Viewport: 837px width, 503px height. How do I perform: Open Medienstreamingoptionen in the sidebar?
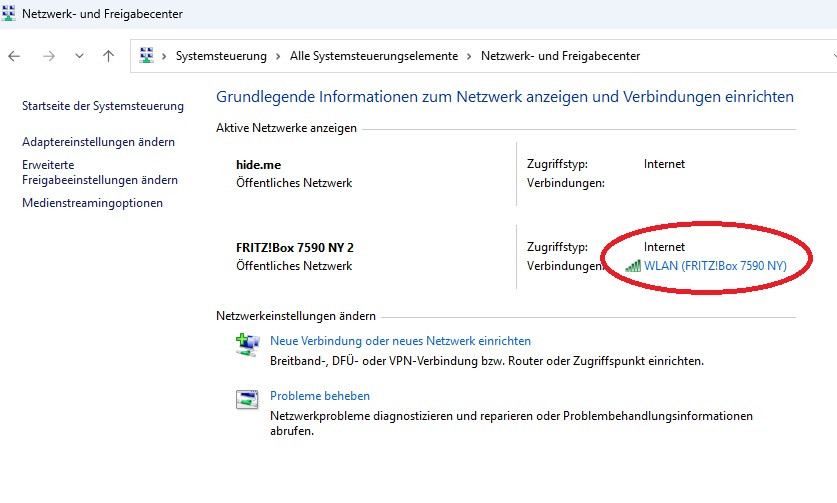click(x=92, y=203)
